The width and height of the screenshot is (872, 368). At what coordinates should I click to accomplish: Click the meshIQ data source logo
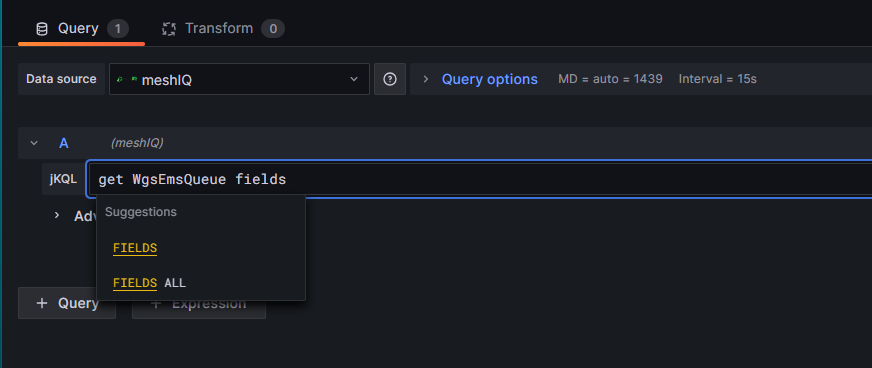pos(126,79)
